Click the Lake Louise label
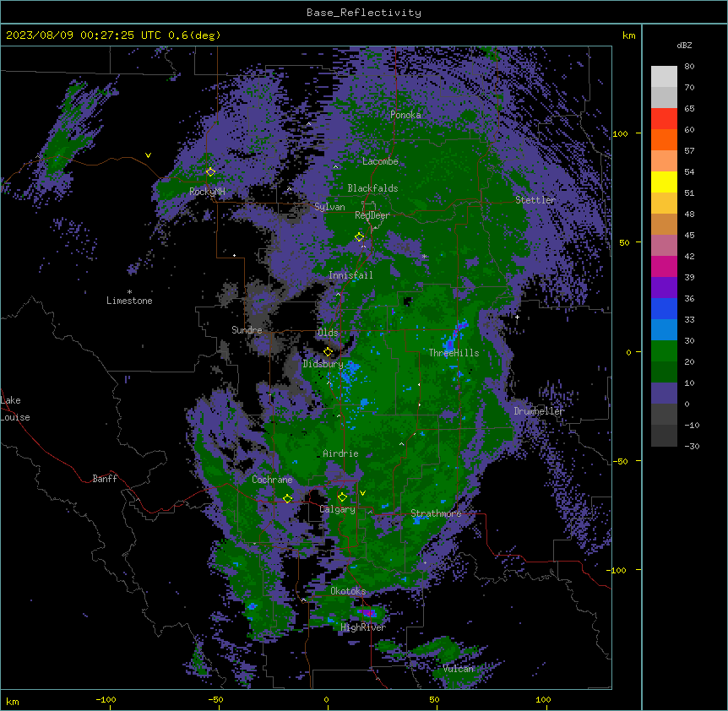The height and width of the screenshot is (711, 728). [x=15, y=409]
